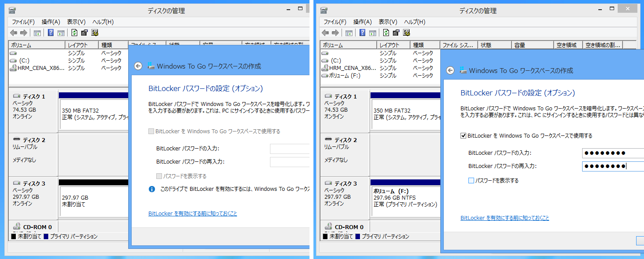The image size is (644, 259).
Task: Focus BitLocker パスワードの再入力 field in left wizard
Action: click(290, 162)
